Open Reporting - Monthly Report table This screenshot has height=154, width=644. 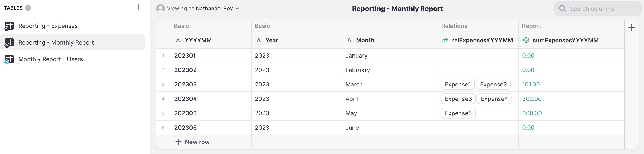coord(56,43)
